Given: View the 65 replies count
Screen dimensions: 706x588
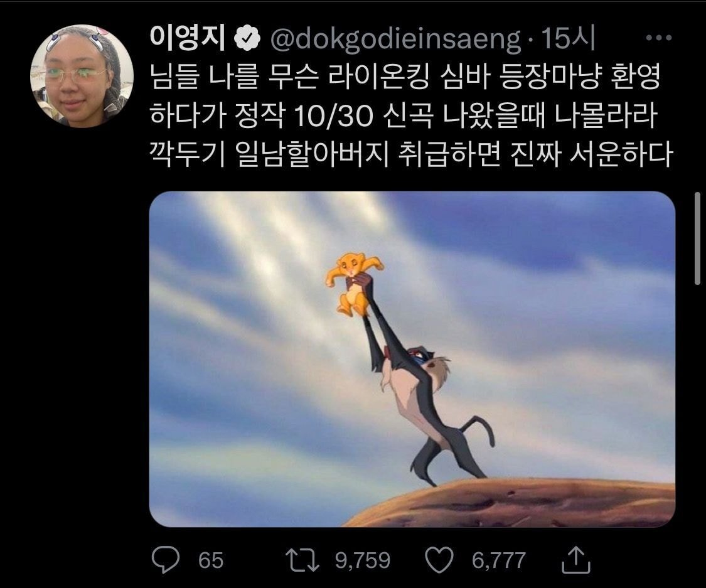Looking at the screenshot, I should point(211,560).
